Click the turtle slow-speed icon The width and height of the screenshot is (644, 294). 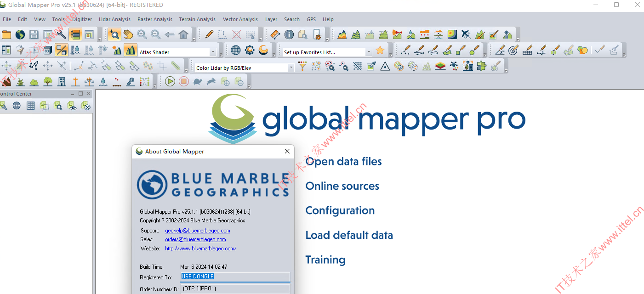(x=198, y=82)
